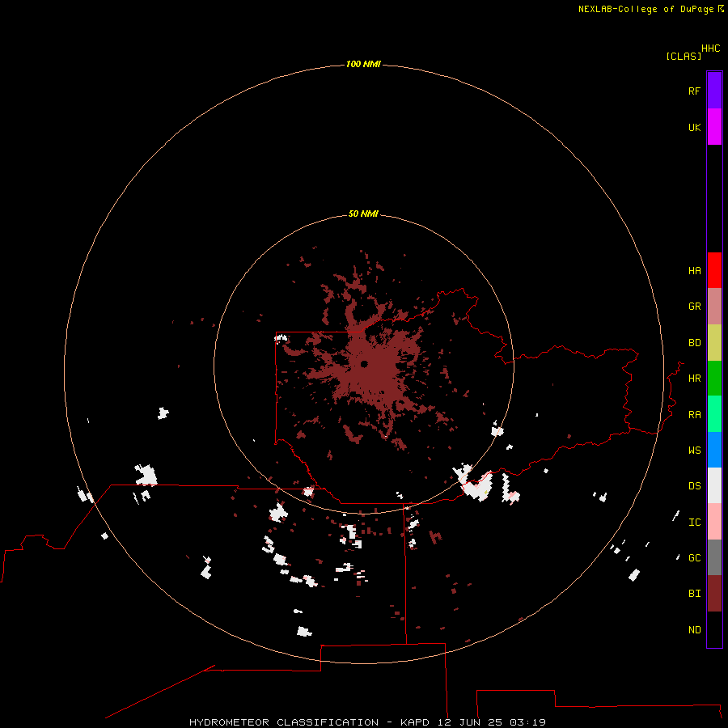Click the WS blue legend swatch
The image size is (728, 728).
(714, 450)
